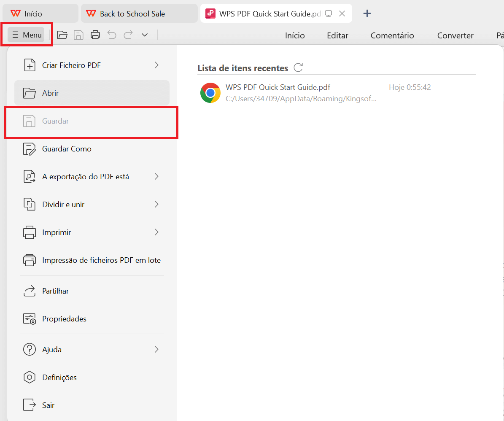The height and width of the screenshot is (421, 504).
Task: Select Impressão de ficheiros PDF em lote
Action: (92, 260)
